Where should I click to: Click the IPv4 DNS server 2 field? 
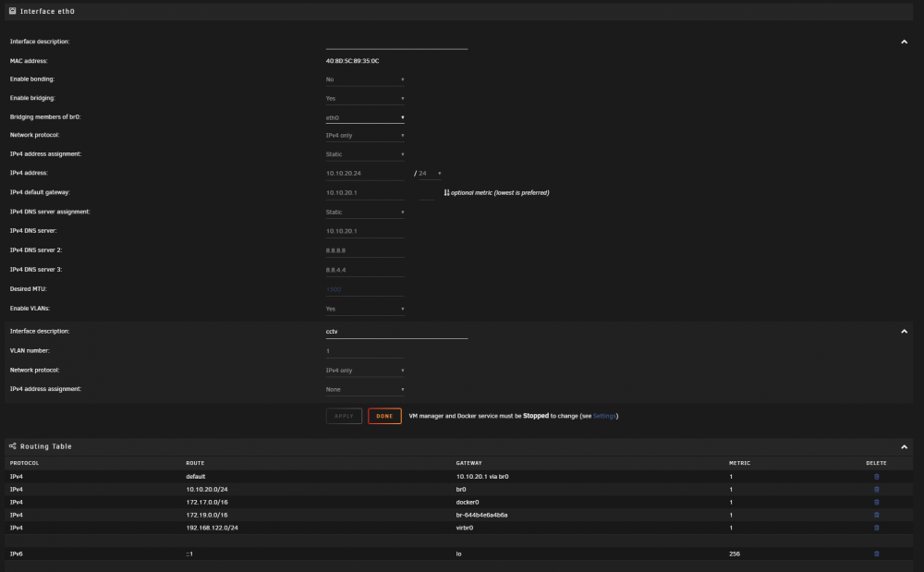tap(365, 250)
